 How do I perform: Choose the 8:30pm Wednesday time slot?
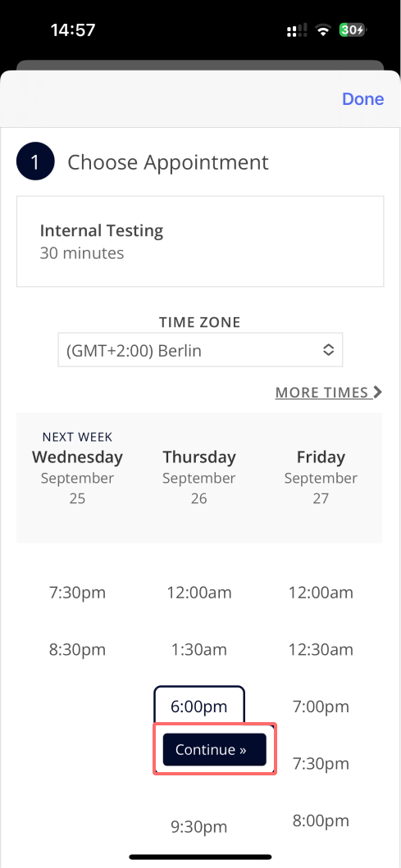point(78,649)
